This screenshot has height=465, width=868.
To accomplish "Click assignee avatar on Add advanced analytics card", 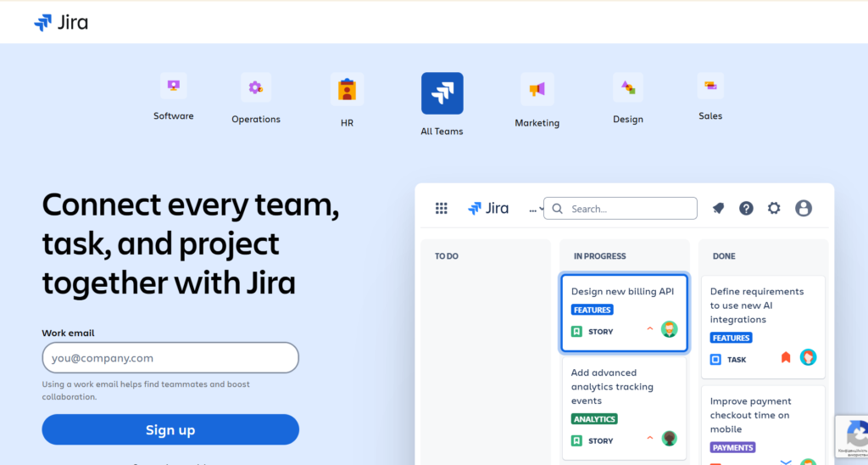I will (x=670, y=439).
